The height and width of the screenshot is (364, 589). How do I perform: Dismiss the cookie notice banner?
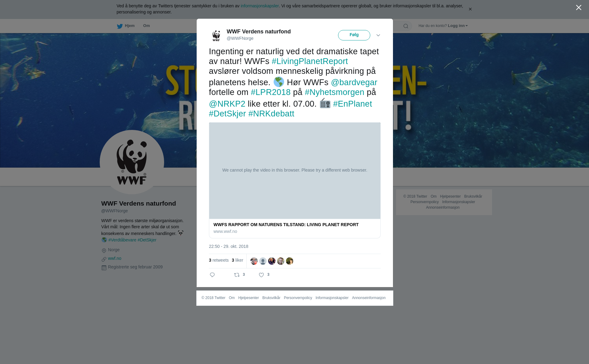470,9
